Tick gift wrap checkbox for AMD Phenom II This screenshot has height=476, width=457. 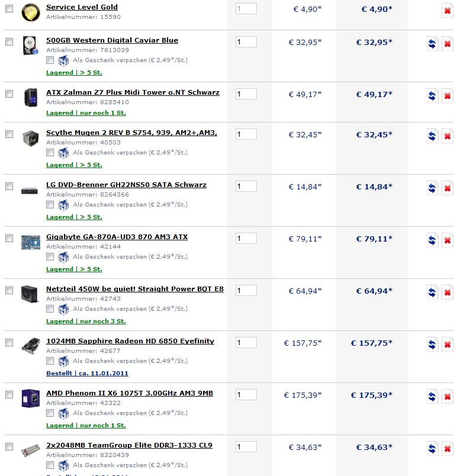(x=50, y=413)
